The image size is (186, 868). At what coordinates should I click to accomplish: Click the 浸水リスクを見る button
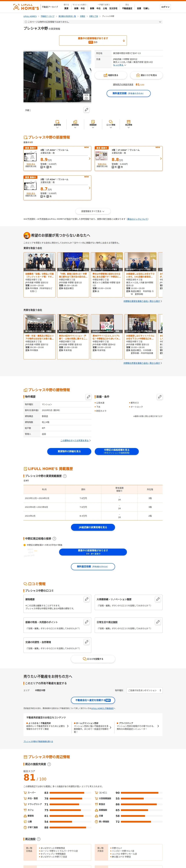pyautogui.click(x=146, y=75)
